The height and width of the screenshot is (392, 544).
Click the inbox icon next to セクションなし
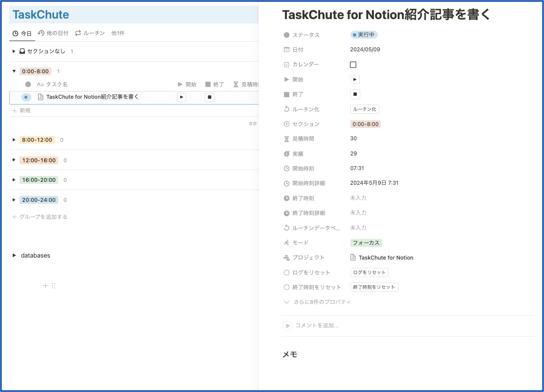21,51
